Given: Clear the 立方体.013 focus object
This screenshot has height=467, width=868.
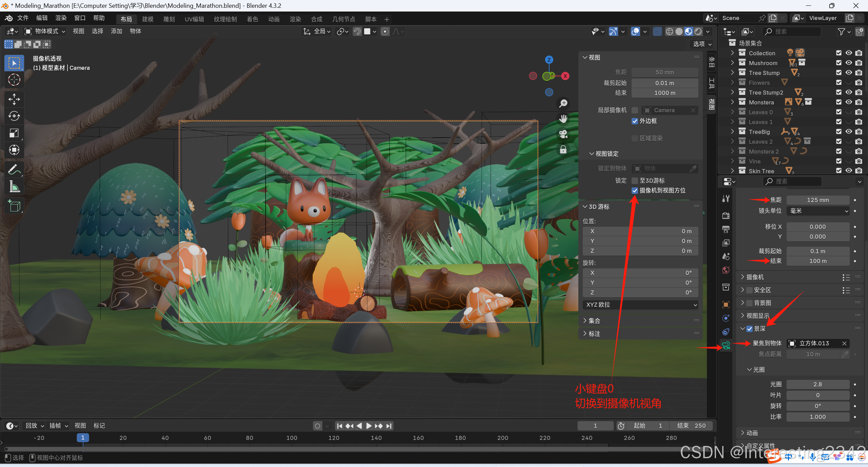Looking at the screenshot, I should (844, 343).
